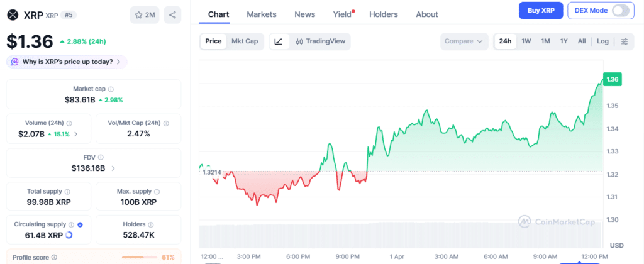The image size is (644, 264).
Task: Click the 1.3214 open price marker
Action: pos(211,172)
